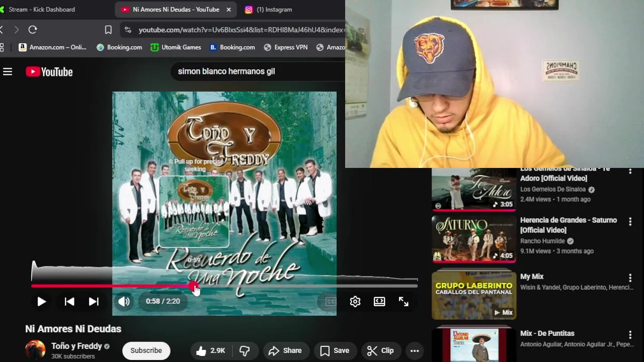Dislike the video with thumbs down

click(245, 350)
